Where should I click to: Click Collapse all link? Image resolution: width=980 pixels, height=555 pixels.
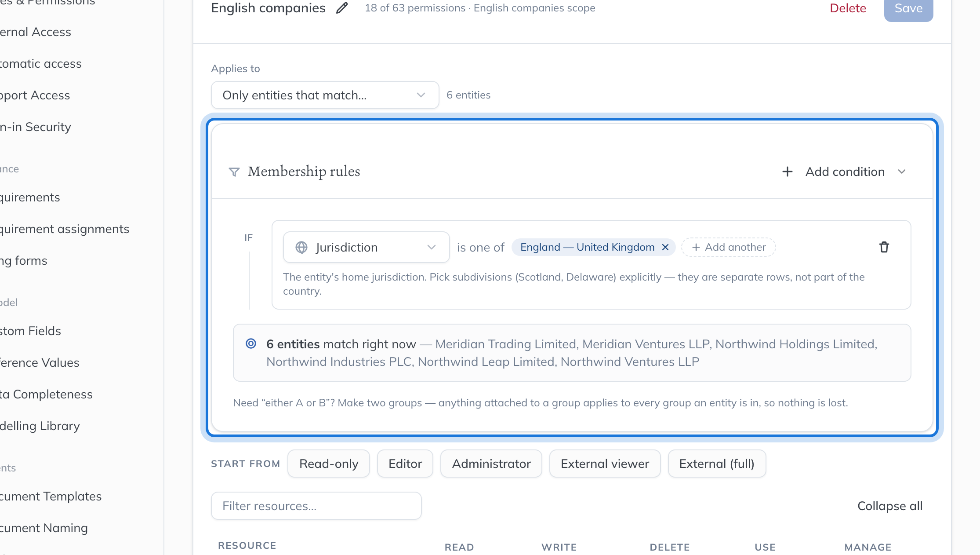(x=890, y=506)
